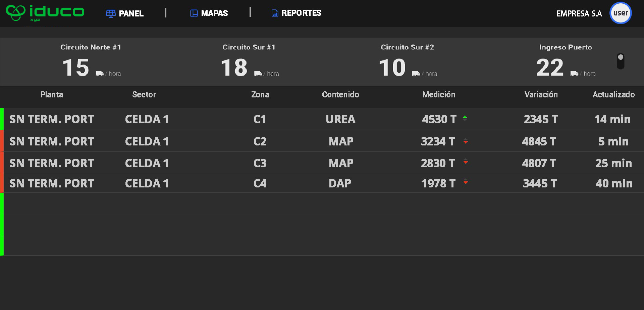644x310 pixels.
Task: Open the user avatar menu
Action: tap(621, 13)
